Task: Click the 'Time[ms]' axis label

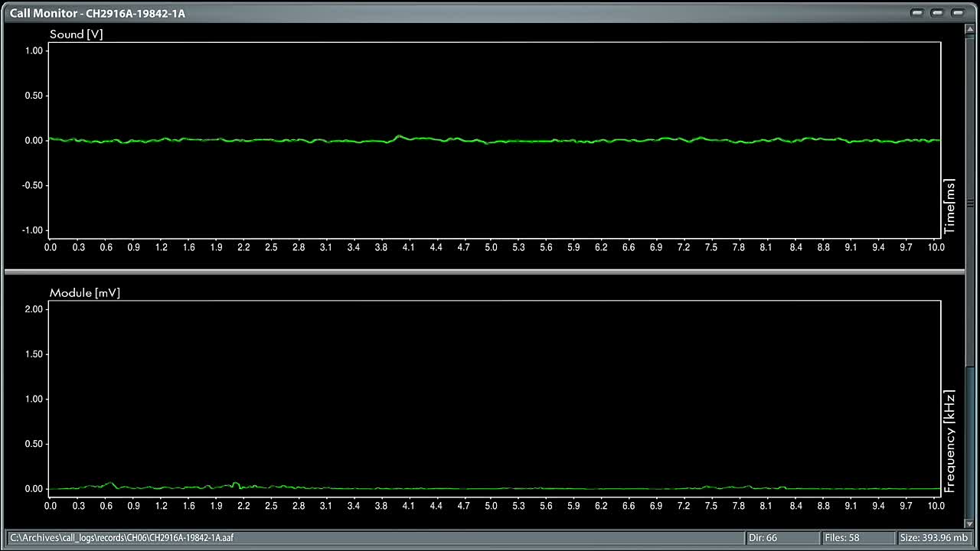Action: point(950,207)
